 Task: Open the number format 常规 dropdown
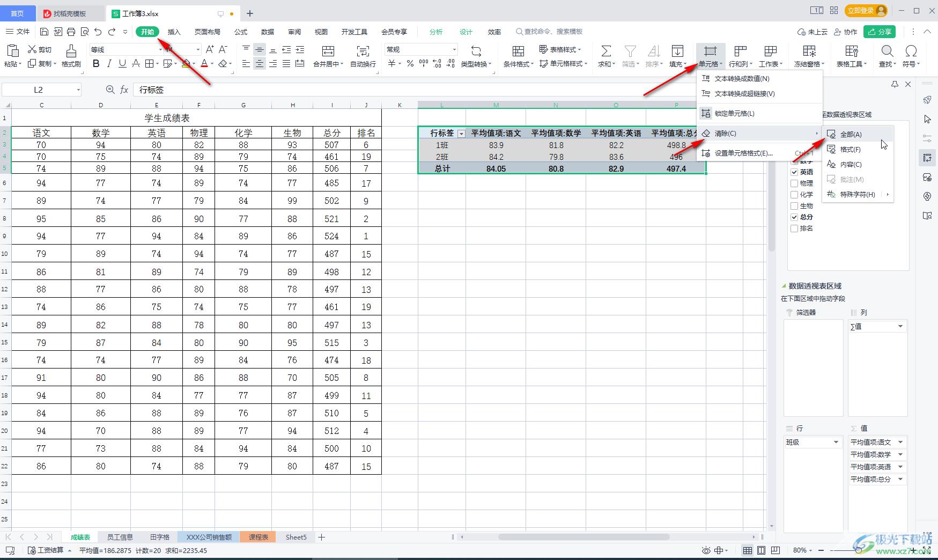tap(454, 49)
